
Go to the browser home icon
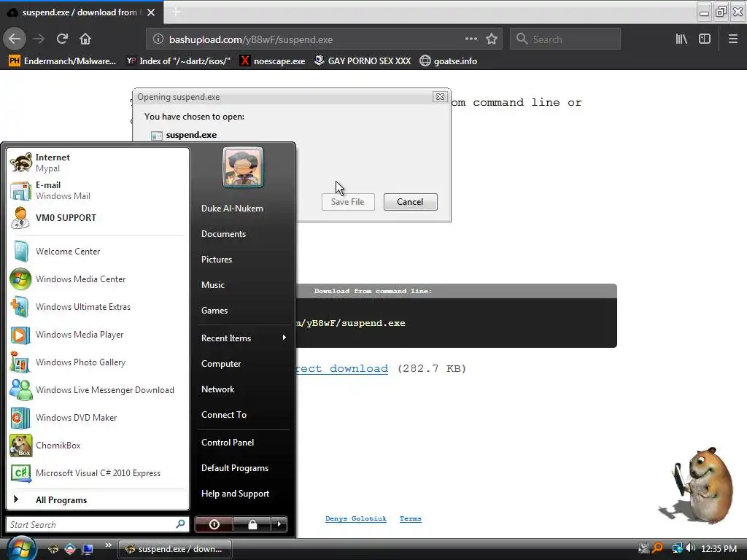pyautogui.click(x=85, y=39)
